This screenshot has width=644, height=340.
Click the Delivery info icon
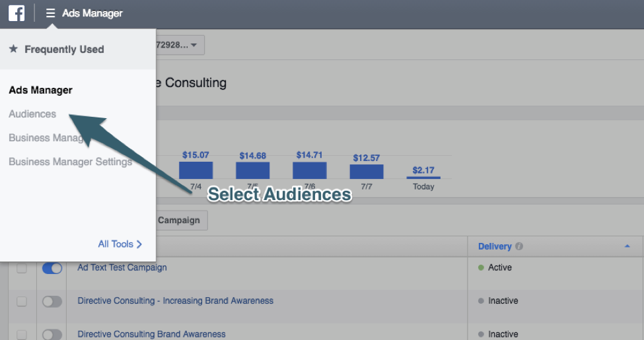(x=519, y=246)
